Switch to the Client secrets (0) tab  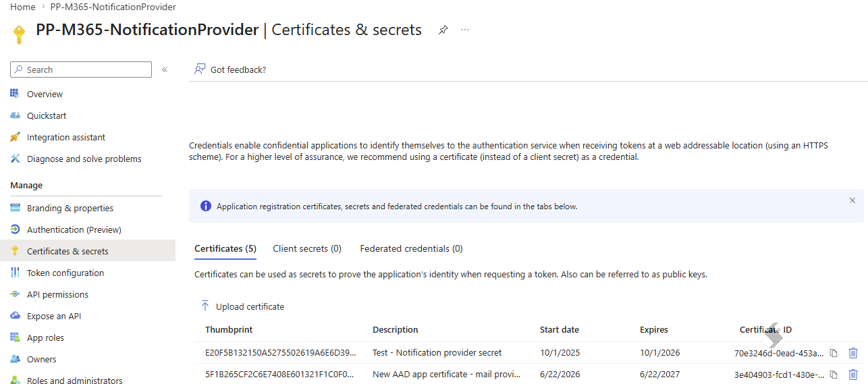[307, 248]
